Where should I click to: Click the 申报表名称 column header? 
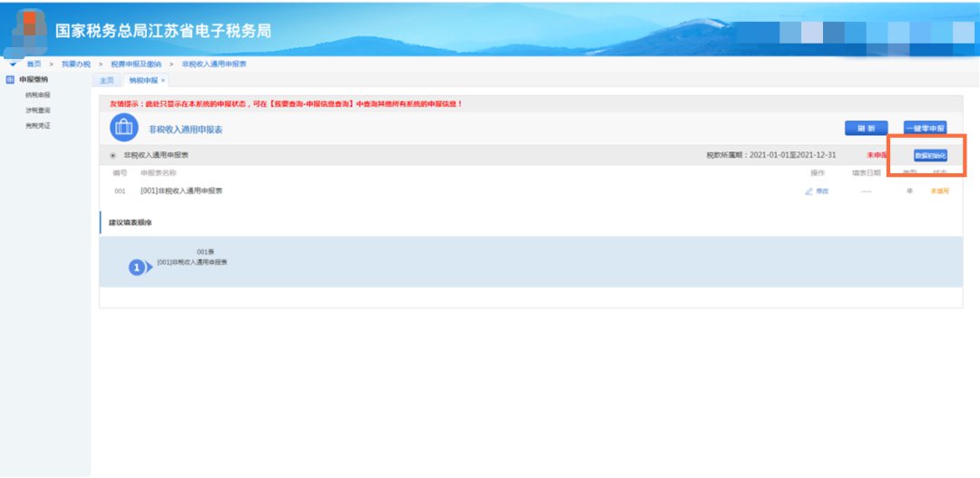tap(159, 173)
